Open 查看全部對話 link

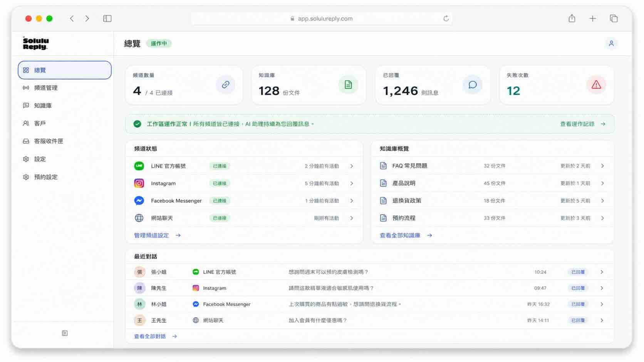155,336
